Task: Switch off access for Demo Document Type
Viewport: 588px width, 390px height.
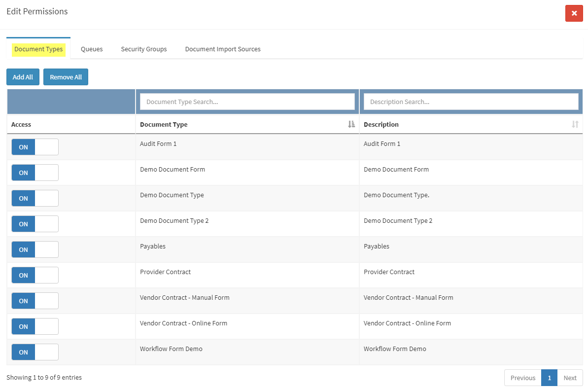Action: (35, 198)
